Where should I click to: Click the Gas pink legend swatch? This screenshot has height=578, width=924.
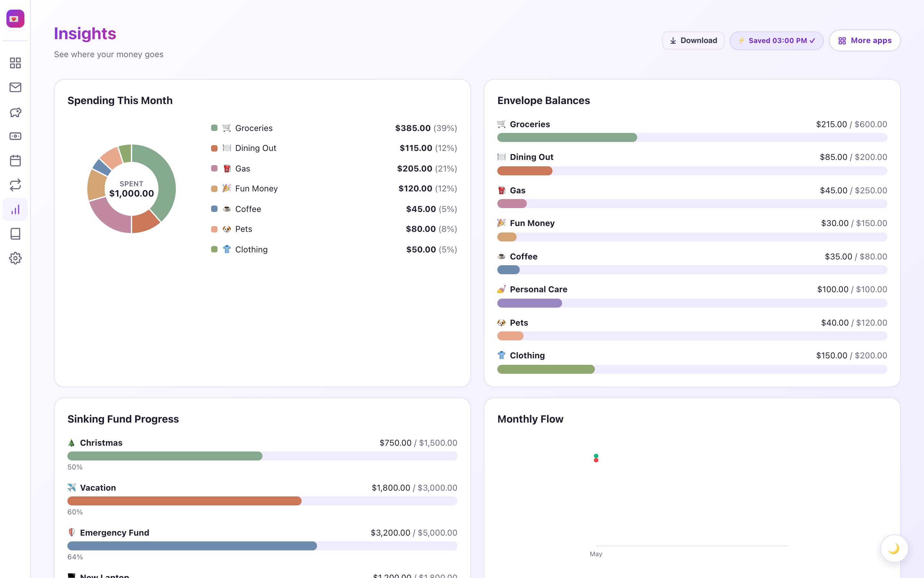click(x=214, y=169)
